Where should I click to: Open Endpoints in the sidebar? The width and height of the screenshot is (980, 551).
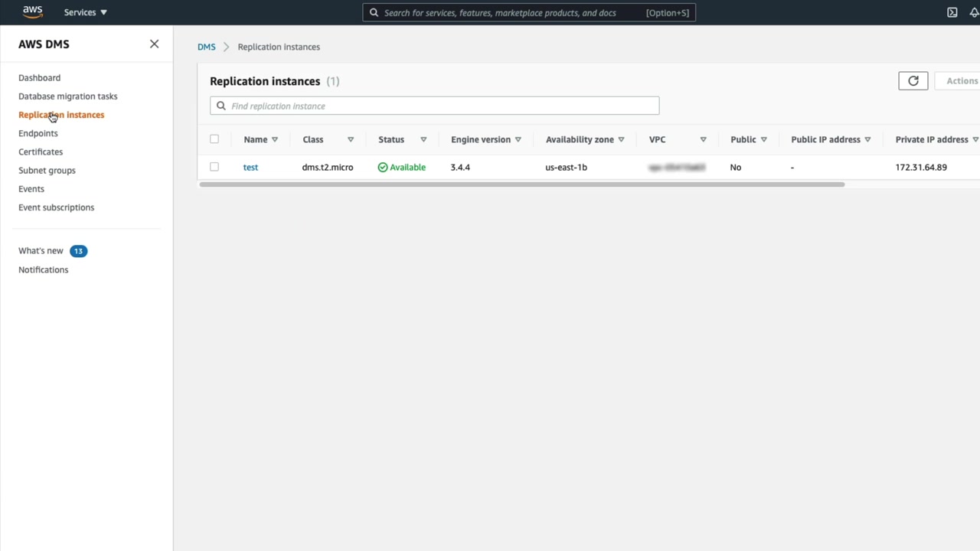[x=38, y=133]
